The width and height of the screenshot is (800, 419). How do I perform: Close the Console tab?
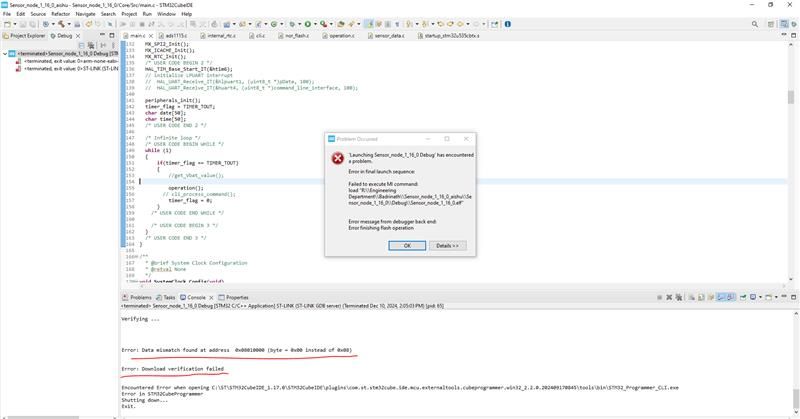coord(211,297)
